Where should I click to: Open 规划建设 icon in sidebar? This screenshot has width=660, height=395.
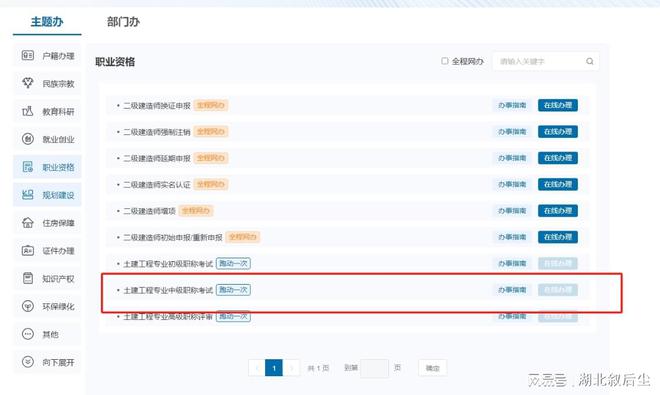click(28, 195)
